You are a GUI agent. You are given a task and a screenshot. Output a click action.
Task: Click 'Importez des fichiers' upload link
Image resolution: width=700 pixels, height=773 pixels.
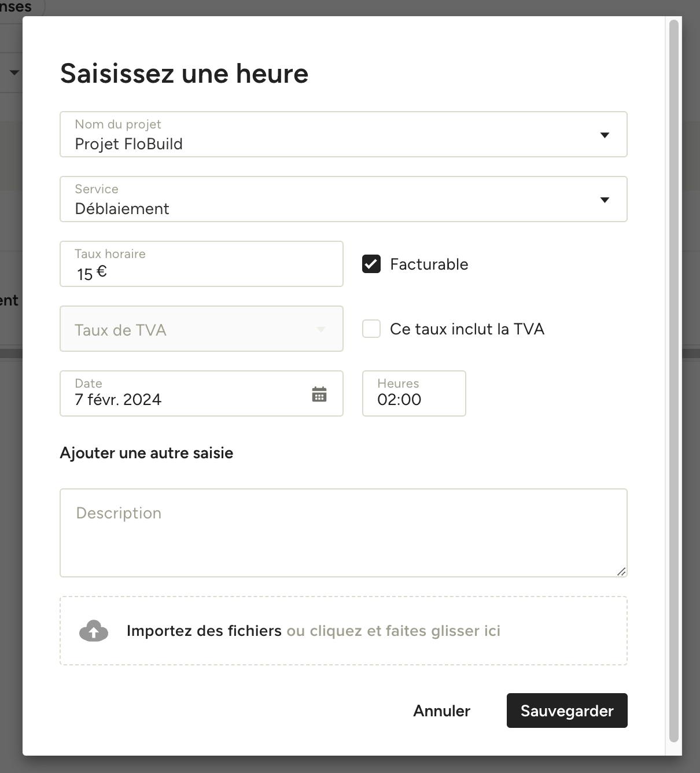[x=204, y=631]
